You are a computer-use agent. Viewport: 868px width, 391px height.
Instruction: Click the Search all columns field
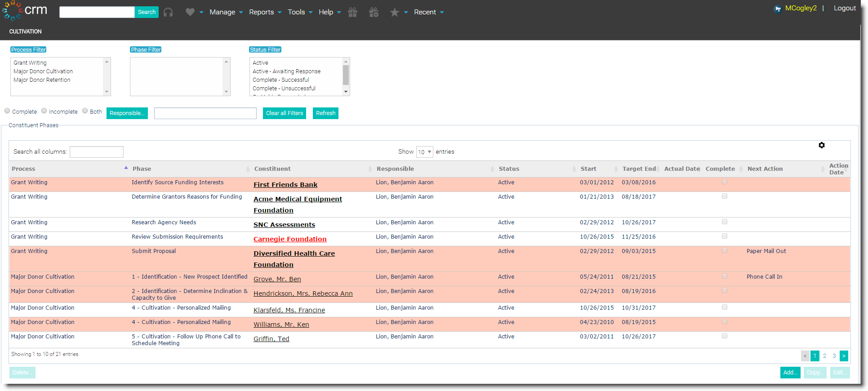point(97,152)
